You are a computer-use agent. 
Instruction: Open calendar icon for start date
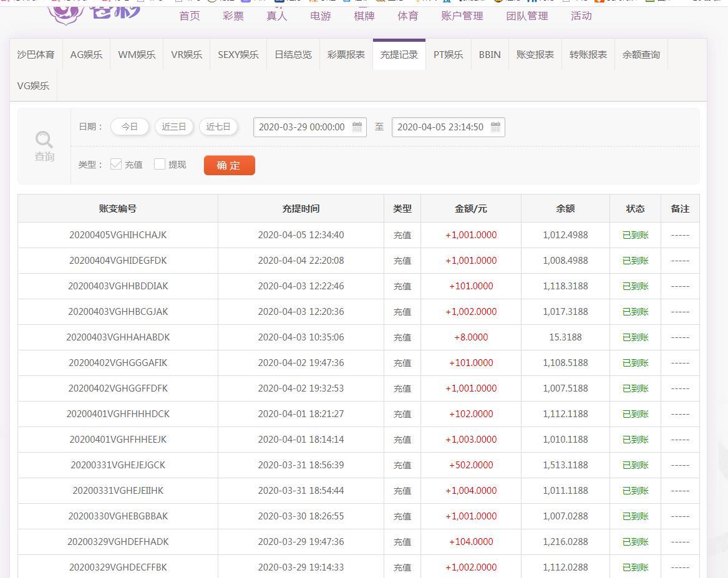point(357,127)
